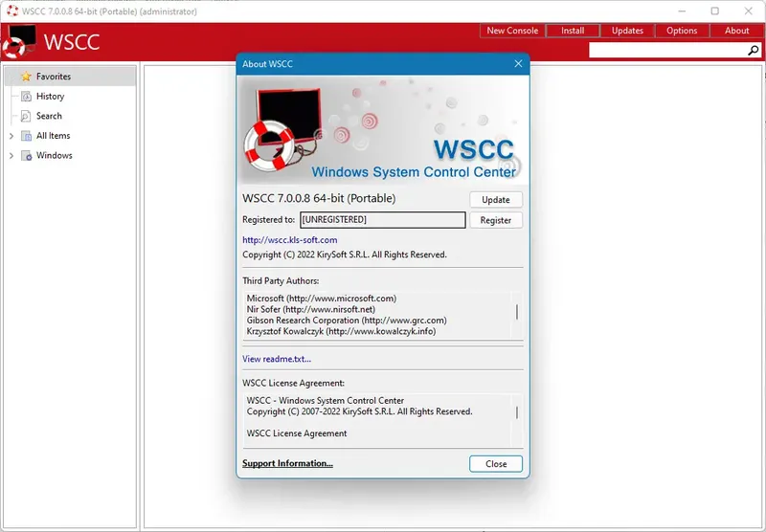
Task: Select All Items in the sidebar
Action: tap(54, 136)
